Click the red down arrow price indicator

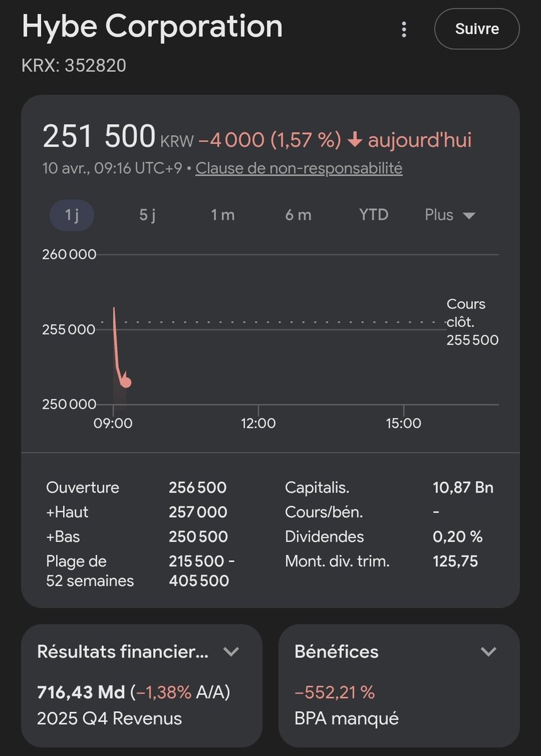pyautogui.click(x=355, y=140)
